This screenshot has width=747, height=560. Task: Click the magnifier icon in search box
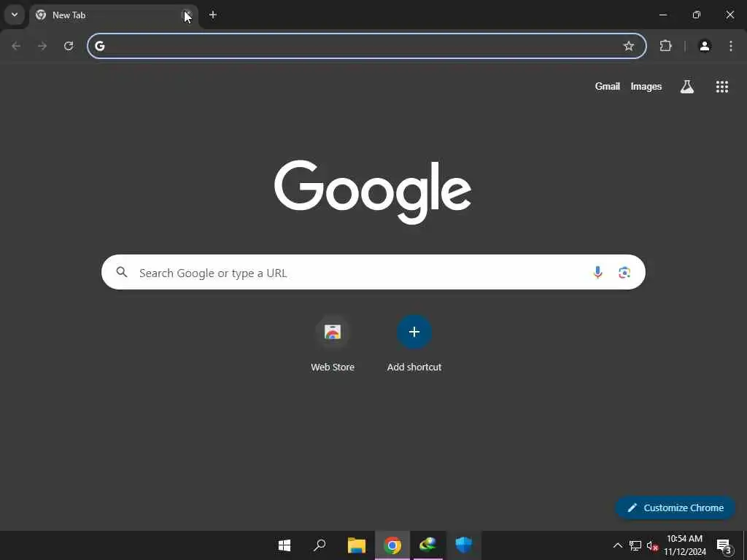(x=122, y=272)
